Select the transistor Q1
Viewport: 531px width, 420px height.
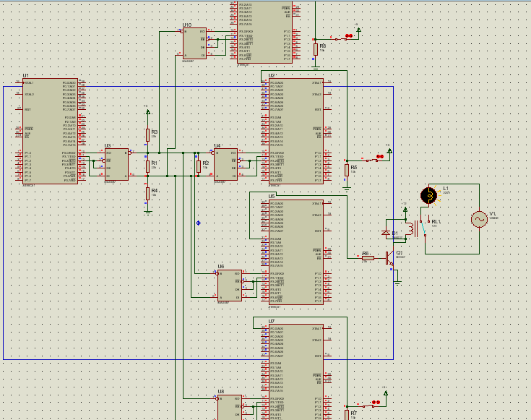tap(390, 258)
